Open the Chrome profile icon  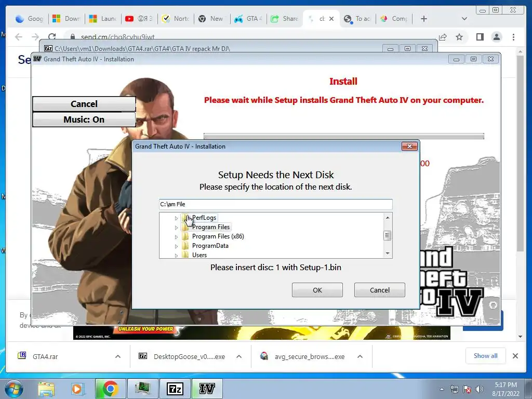(x=496, y=37)
